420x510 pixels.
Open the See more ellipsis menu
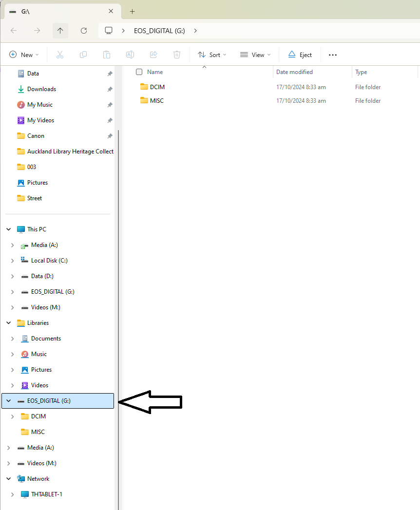point(333,55)
